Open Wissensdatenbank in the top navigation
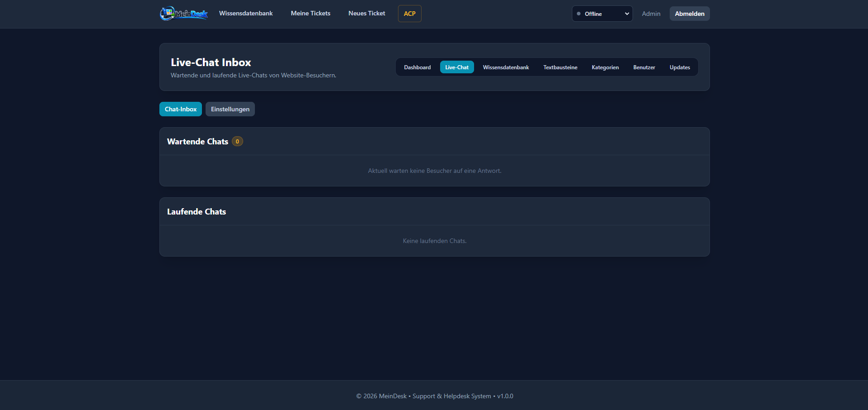 246,14
